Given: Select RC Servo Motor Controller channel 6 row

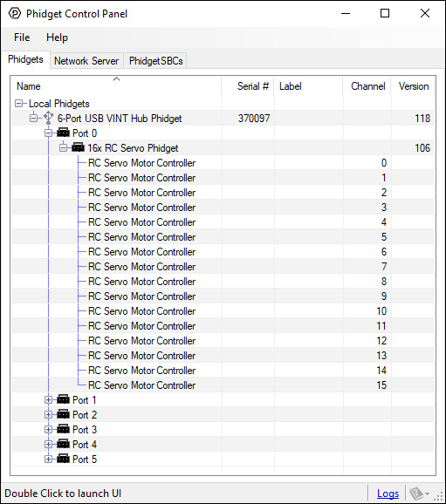Looking at the screenshot, I should (223, 251).
